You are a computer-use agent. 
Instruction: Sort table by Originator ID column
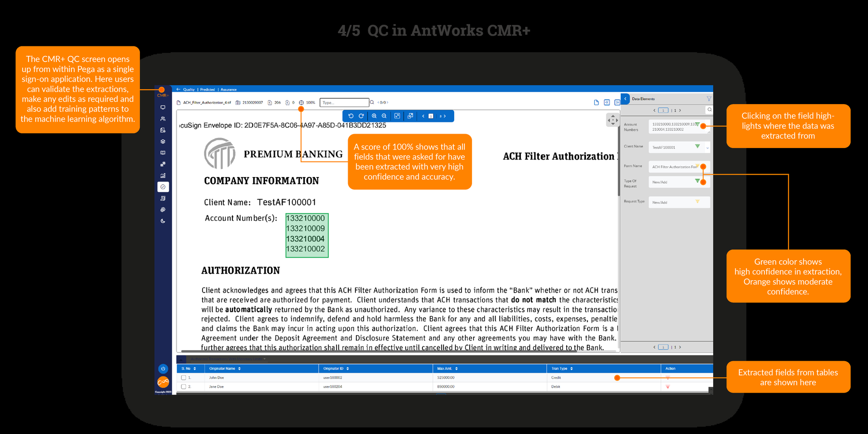click(x=348, y=368)
